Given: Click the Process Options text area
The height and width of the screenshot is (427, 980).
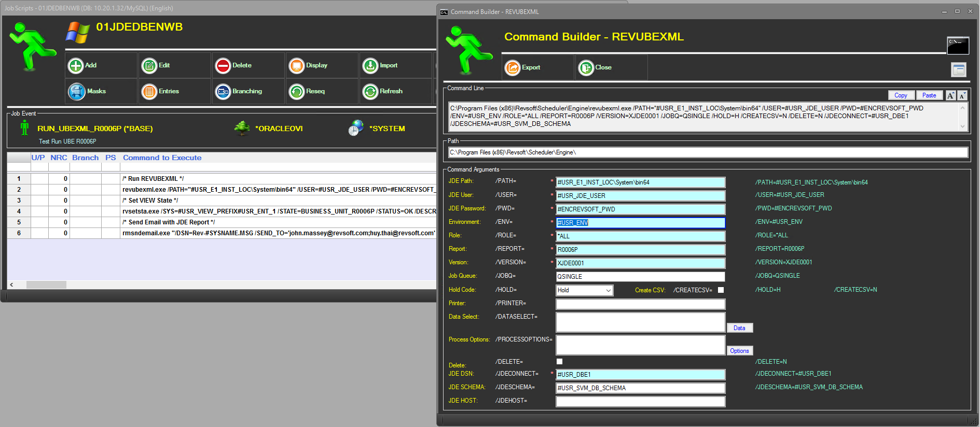Looking at the screenshot, I should 640,345.
